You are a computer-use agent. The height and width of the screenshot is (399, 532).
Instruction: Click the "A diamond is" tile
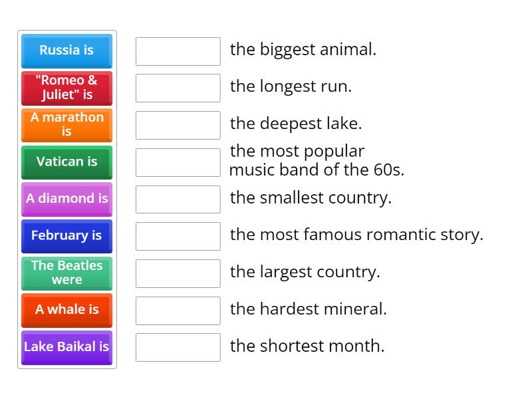[x=66, y=199]
